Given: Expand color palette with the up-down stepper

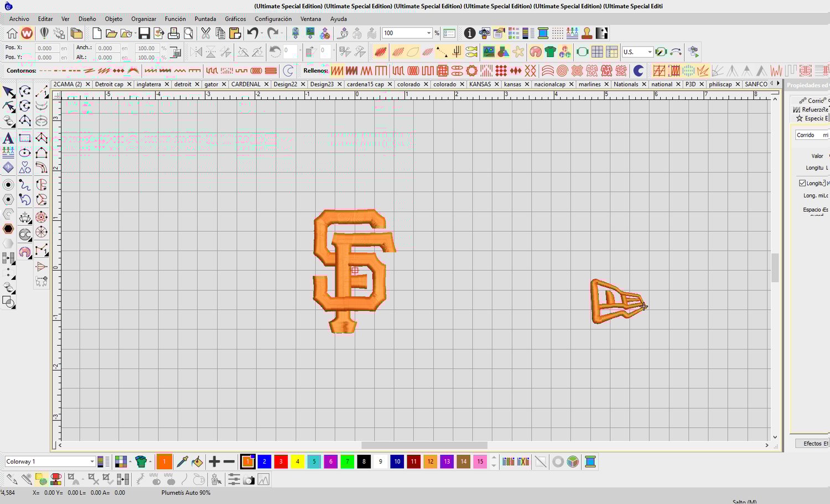Looking at the screenshot, I should (x=494, y=461).
